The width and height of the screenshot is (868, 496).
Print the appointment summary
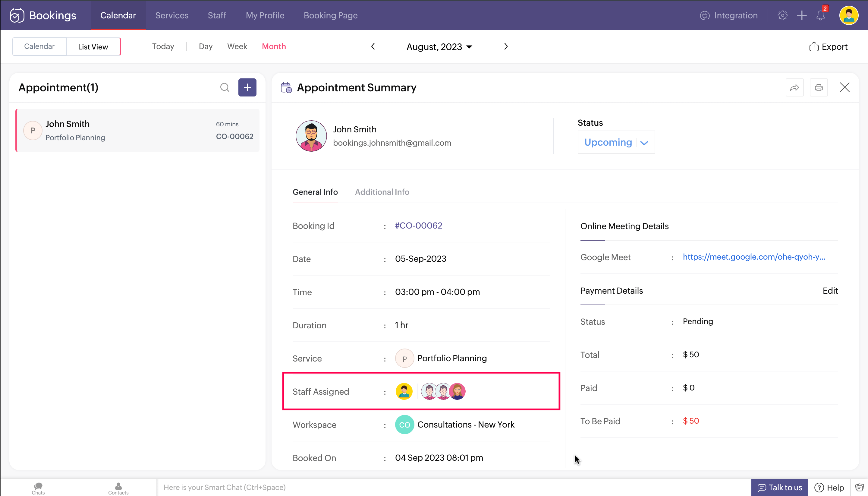[x=819, y=87]
